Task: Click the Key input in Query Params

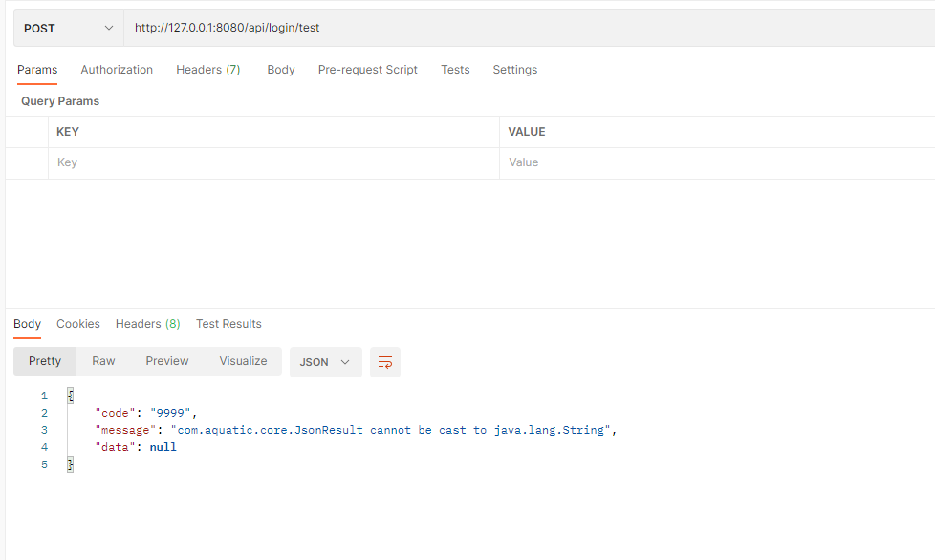Action: [273, 162]
